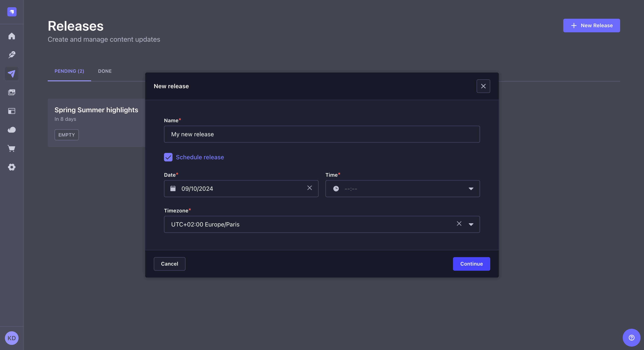Select the PENDING tab
Viewport: 644px width, 350px height.
pos(69,71)
